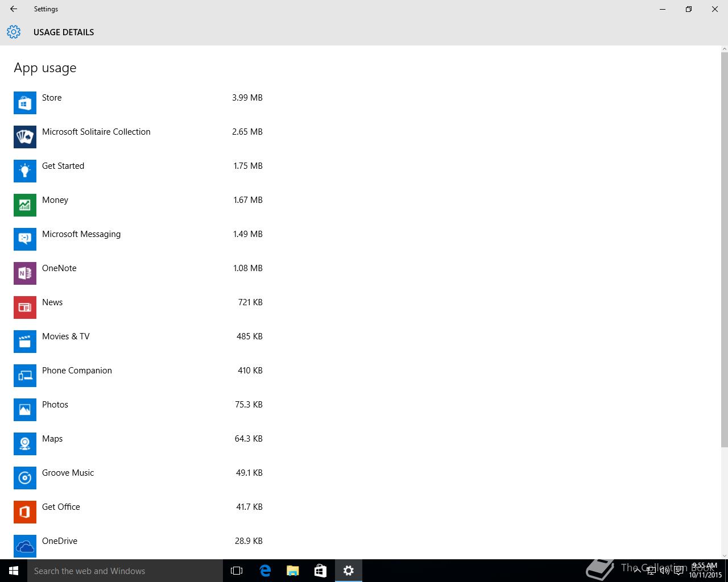Image resolution: width=728 pixels, height=582 pixels.
Task: Click the 485 KB usage value
Action: click(x=250, y=336)
